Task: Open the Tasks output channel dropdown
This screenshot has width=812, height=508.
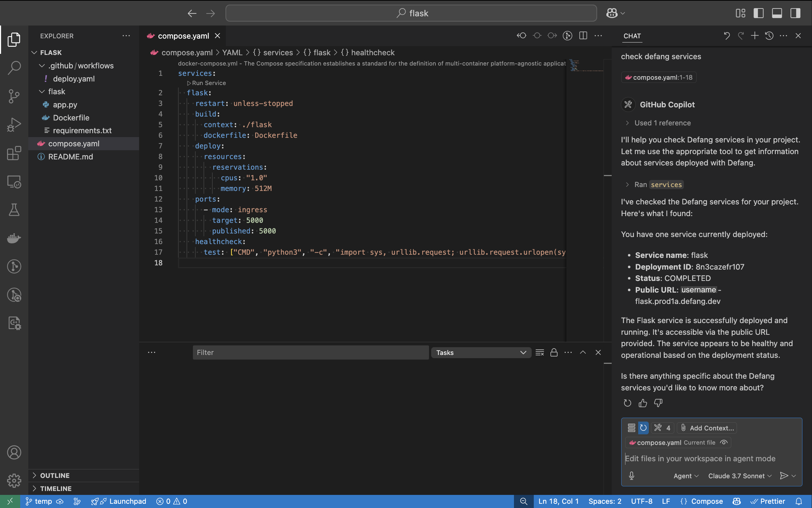Action: tap(481, 352)
